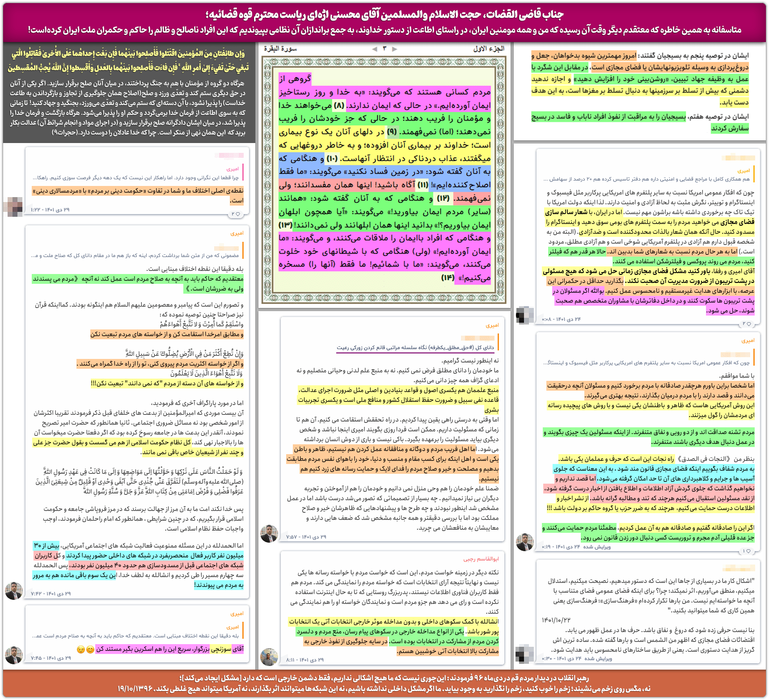The image size is (769, 700).
Task: Select the «الجزء الاول» header label
Action: pyautogui.click(x=489, y=49)
